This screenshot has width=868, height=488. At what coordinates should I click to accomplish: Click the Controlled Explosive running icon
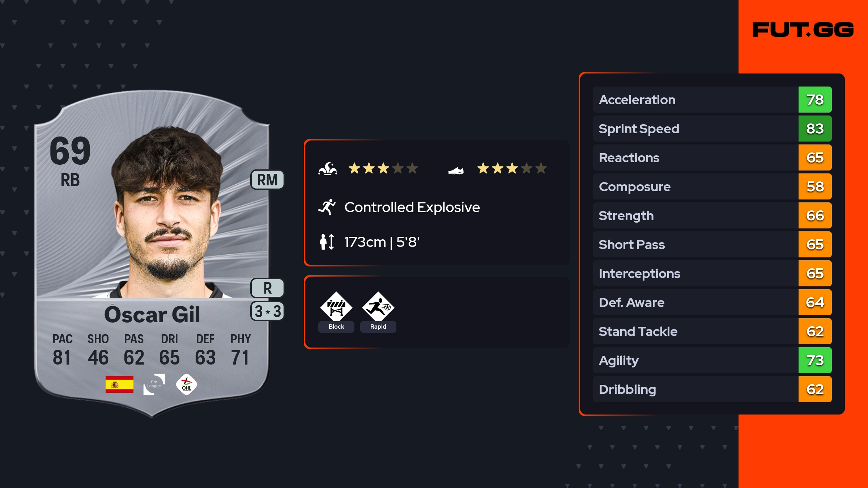[x=327, y=207]
